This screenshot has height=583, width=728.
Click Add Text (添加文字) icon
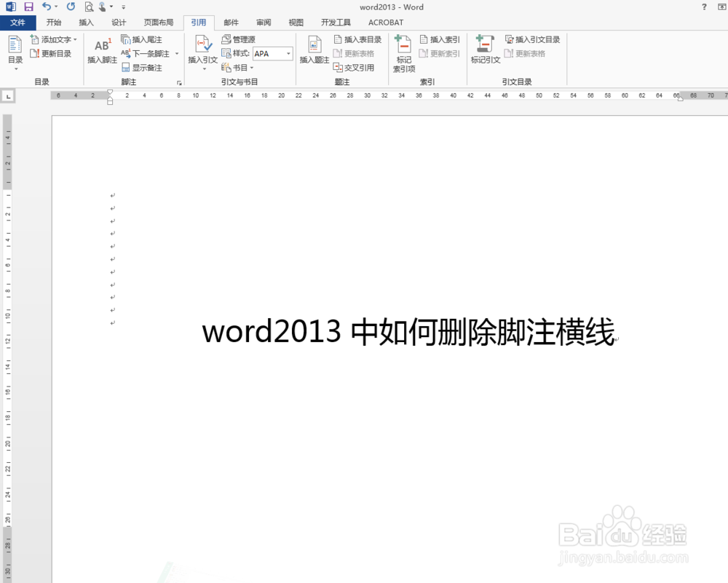35,39
